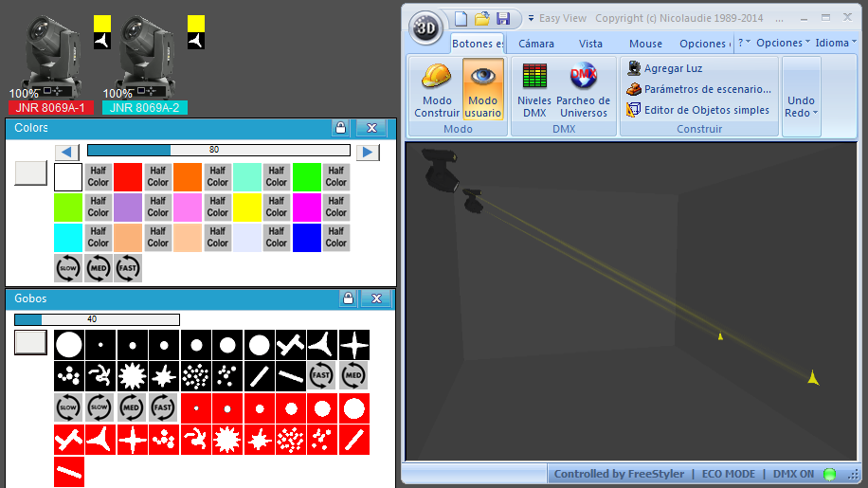Save the scene with the floppy disk icon

coord(502,19)
